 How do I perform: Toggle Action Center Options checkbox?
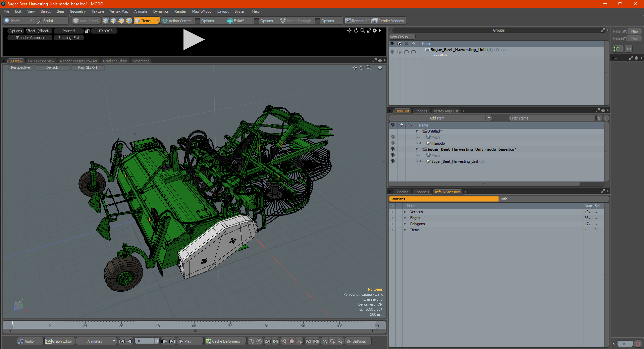point(198,21)
